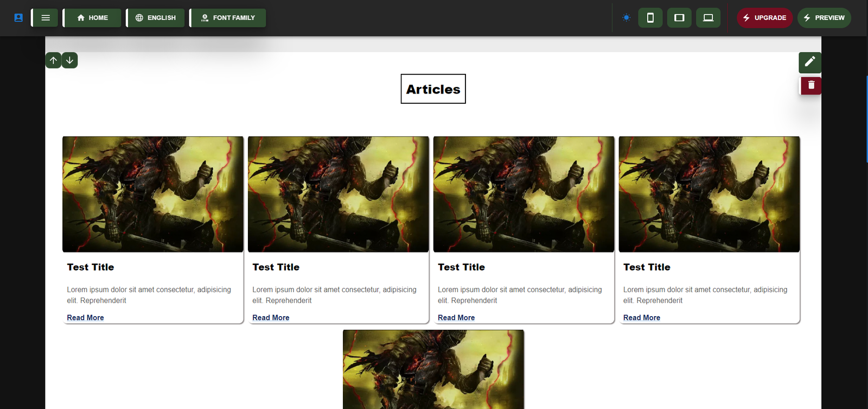This screenshot has height=409, width=868.
Task: Select Test Title on the third card
Action: [462, 267]
